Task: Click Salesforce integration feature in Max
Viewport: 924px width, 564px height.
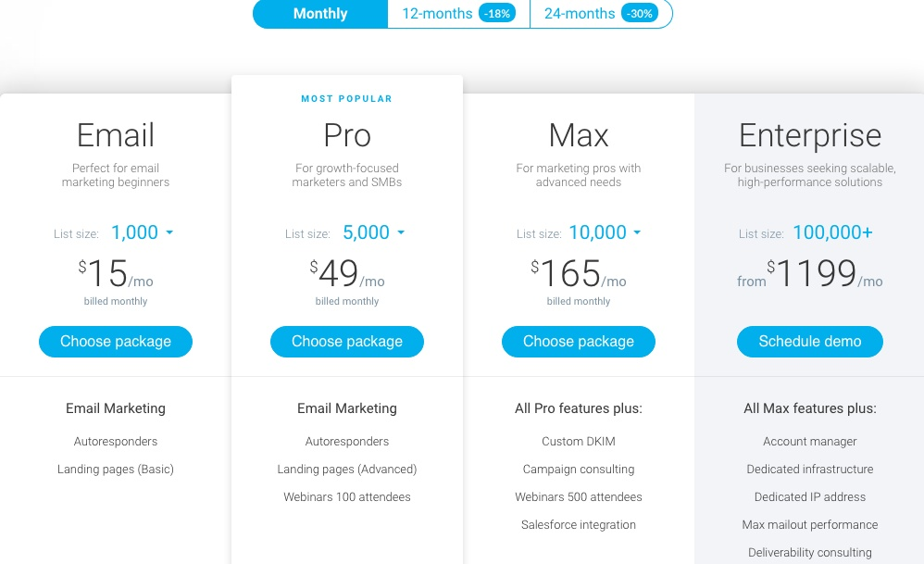Action: 578,524
